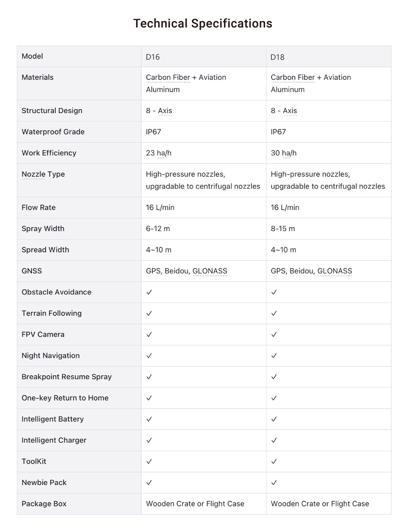Click the D18 Night Navigation checkmark
407x532 pixels.
[274, 356]
